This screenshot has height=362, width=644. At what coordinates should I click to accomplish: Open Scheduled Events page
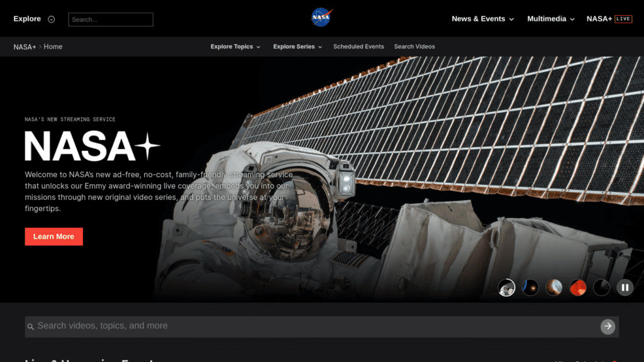(358, 47)
